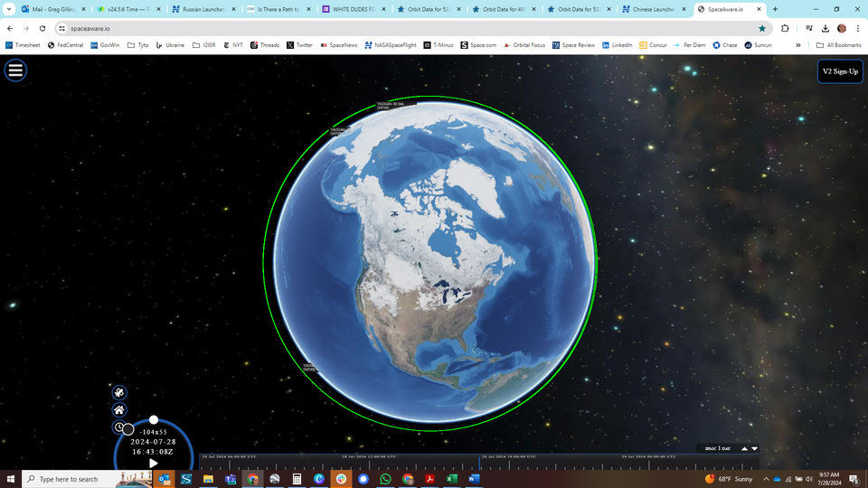Decrease timeline span with down arrow
The width and height of the screenshot is (868, 488).
[x=754, y=448]
